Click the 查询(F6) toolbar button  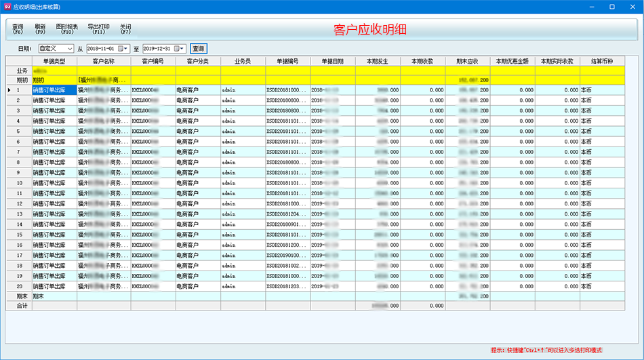pos(18,28)
